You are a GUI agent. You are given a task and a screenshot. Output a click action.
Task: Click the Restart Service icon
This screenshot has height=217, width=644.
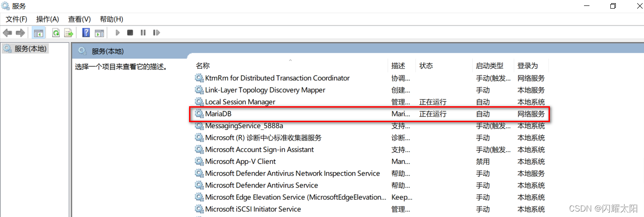156,33
